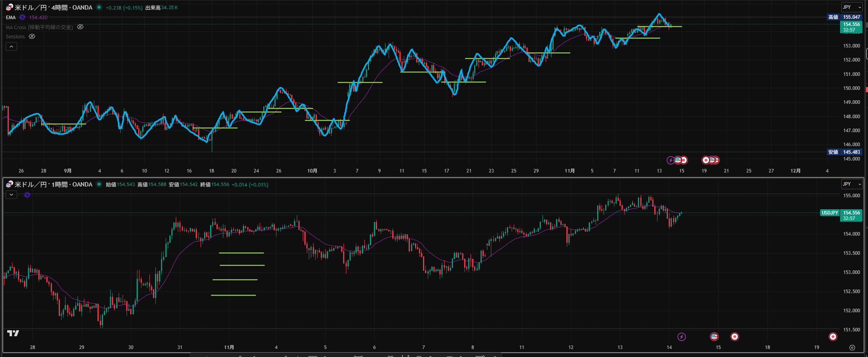Click the rightmost Japan flag event on lower chart
Screen dimensions: 868x357
point(833,337)
